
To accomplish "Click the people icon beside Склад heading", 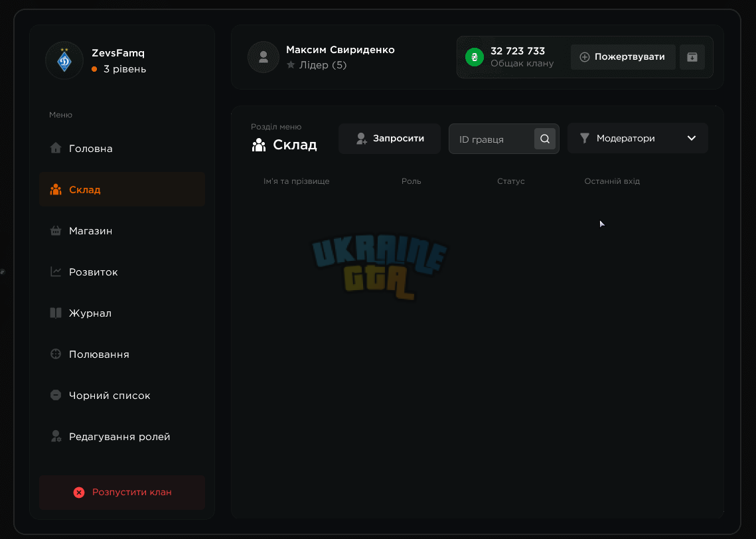I will coord(259,145).
